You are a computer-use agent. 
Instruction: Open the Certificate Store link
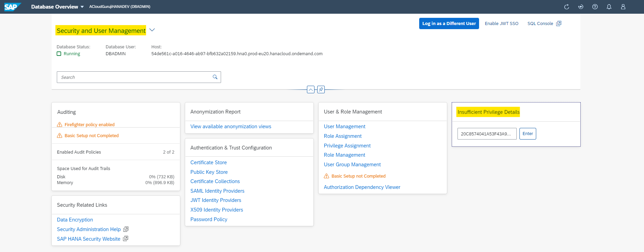(x=208, y=163)
